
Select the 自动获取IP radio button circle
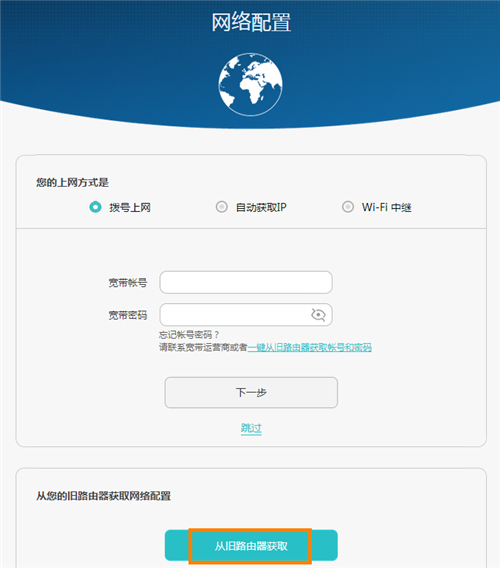(x=221, y=207)
